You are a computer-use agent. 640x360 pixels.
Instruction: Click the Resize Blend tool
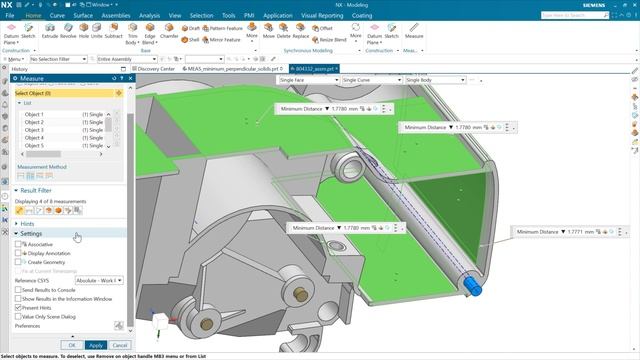(329, 40)
